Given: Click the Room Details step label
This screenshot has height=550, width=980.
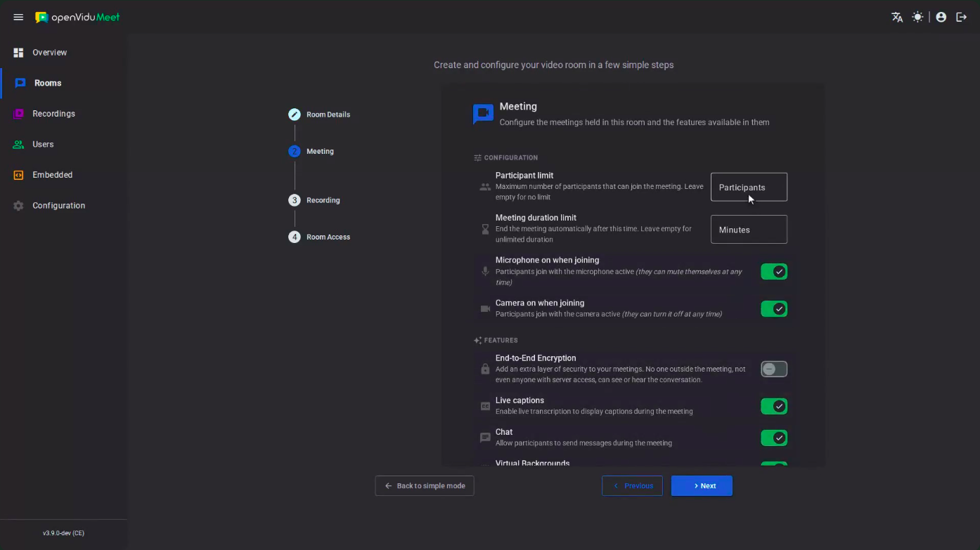Looking at the screenshot, I should click(328, 114).
